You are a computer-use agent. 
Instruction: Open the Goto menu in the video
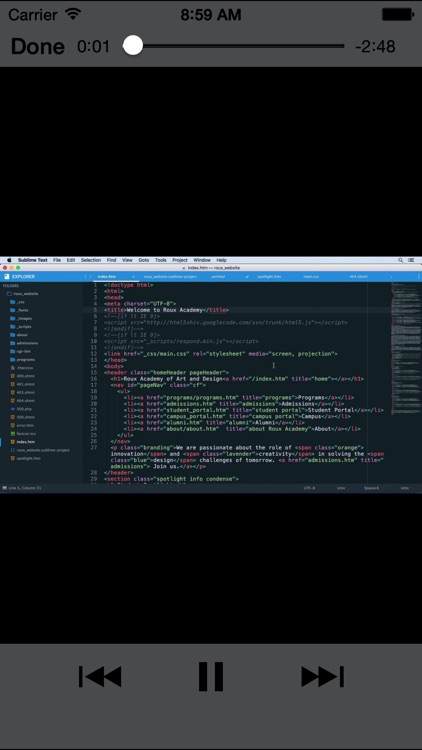(x=144, y=260)
